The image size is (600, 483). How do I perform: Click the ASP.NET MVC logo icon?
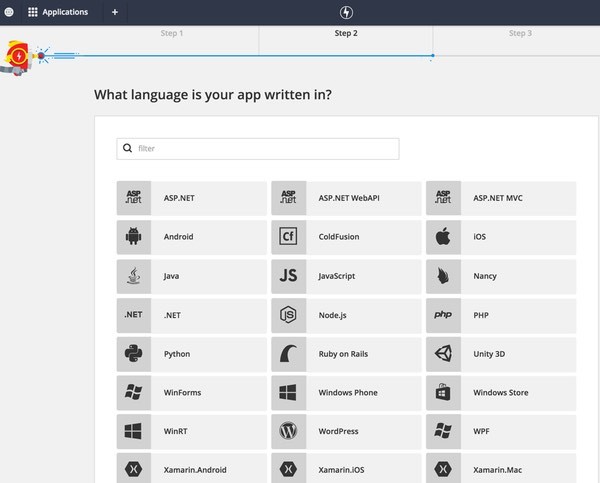point(443,197)
